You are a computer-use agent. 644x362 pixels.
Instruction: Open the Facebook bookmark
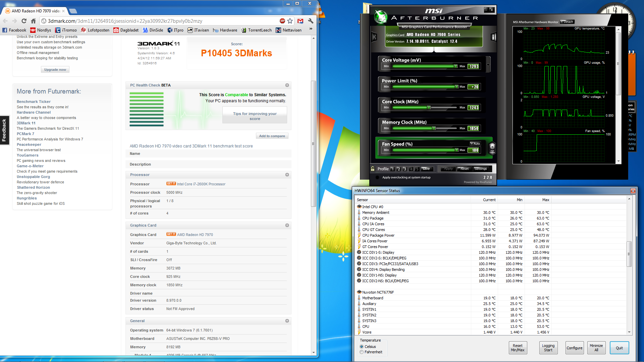coord(14,30)
